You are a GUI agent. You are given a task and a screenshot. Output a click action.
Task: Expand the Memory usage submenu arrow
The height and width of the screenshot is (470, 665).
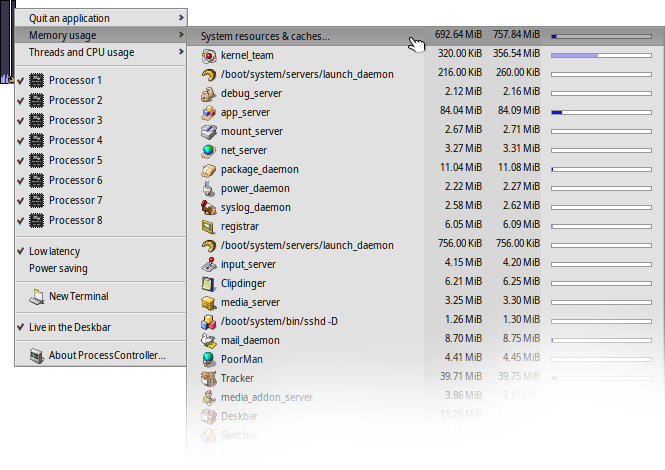pos(181,35)
